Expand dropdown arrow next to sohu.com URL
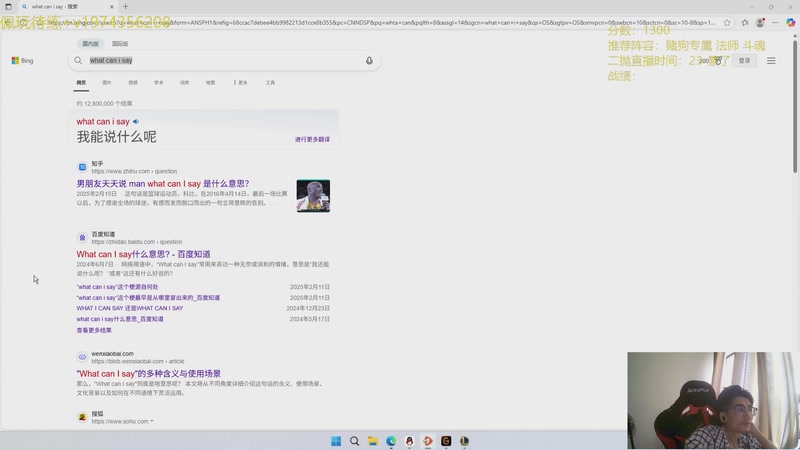The image size is (800, 450). coord(152,421)
